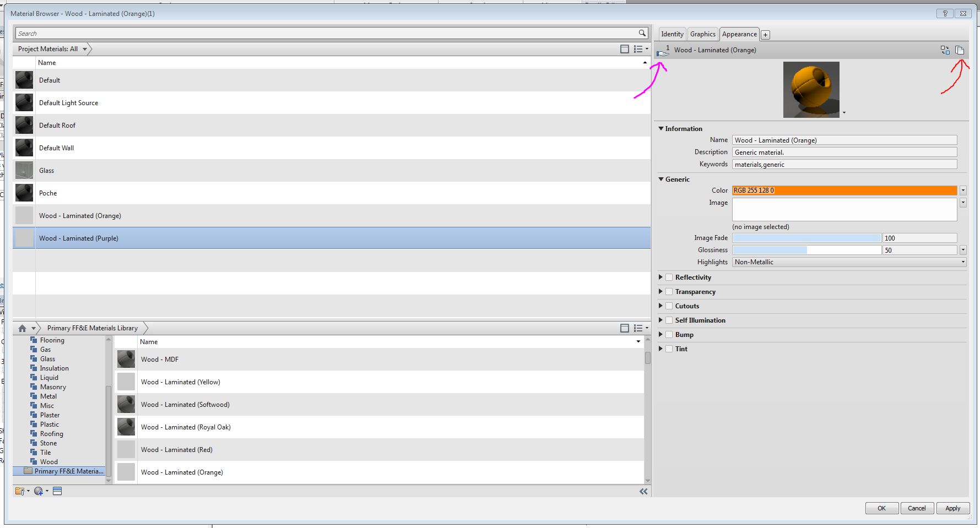Toggle panel button in Primary FF&E Library bar

pos(625,328)
